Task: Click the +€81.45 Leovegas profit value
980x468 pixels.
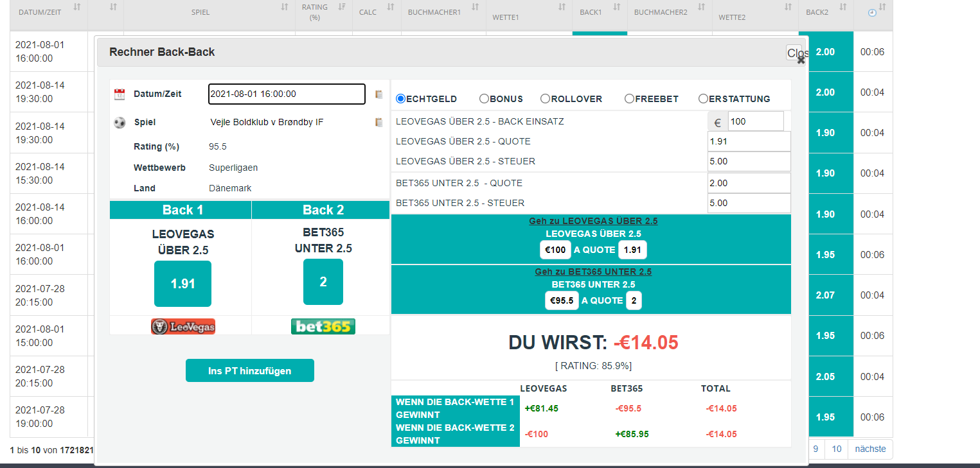Action: (541, 408)
